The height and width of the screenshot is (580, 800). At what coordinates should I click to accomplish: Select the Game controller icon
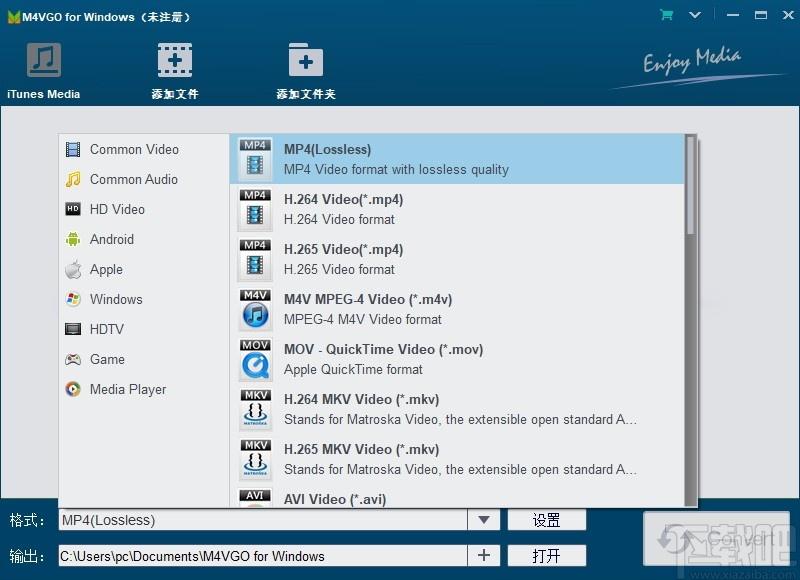pos(73,359)
